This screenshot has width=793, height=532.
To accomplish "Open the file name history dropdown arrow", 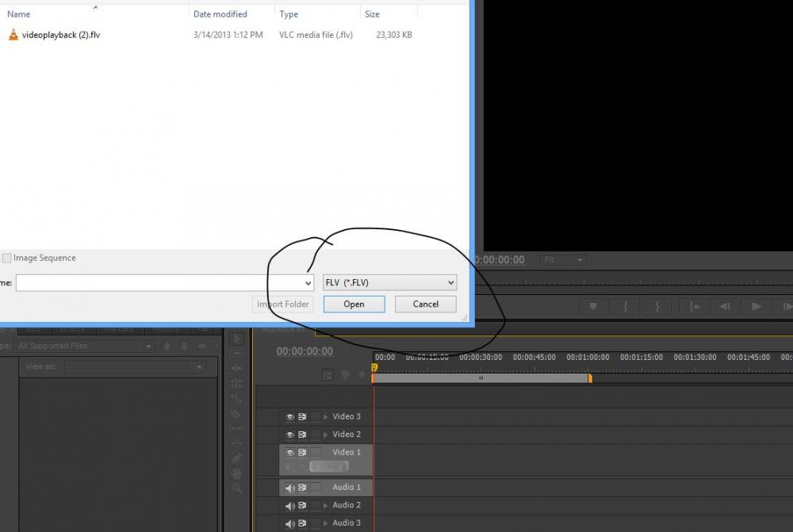I will click(308, 283).
